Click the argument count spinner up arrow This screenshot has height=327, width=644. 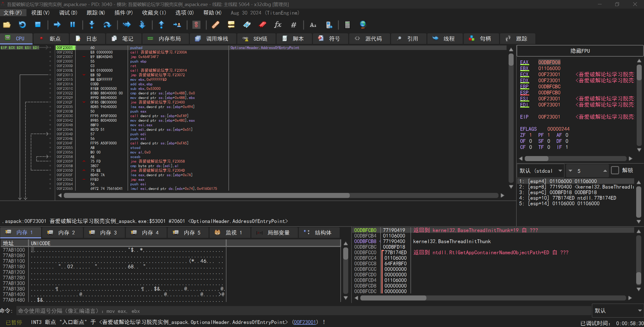(x=605, y=170)
